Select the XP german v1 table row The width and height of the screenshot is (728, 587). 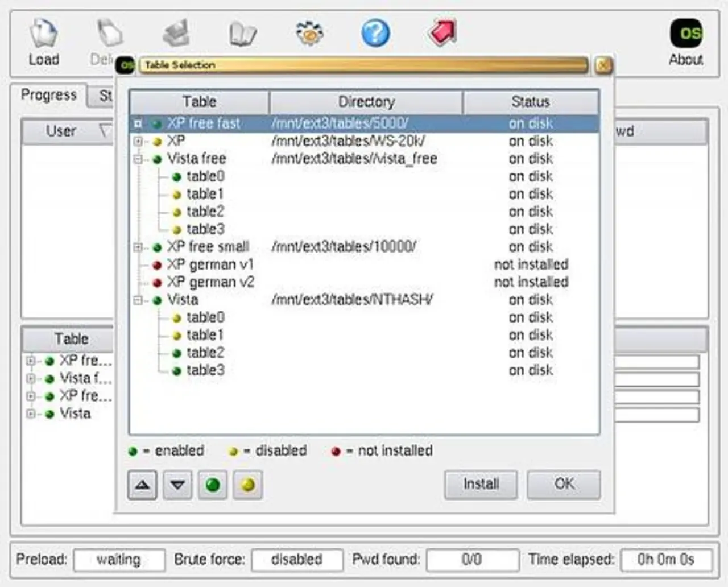[210, 264]
